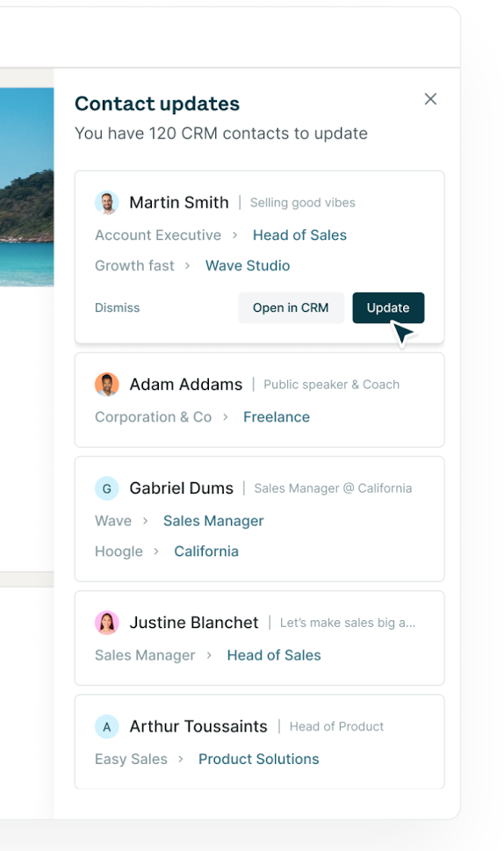Open the Justine Blanchet contact card
Screen dimensions: 504x851
point(259,638)
